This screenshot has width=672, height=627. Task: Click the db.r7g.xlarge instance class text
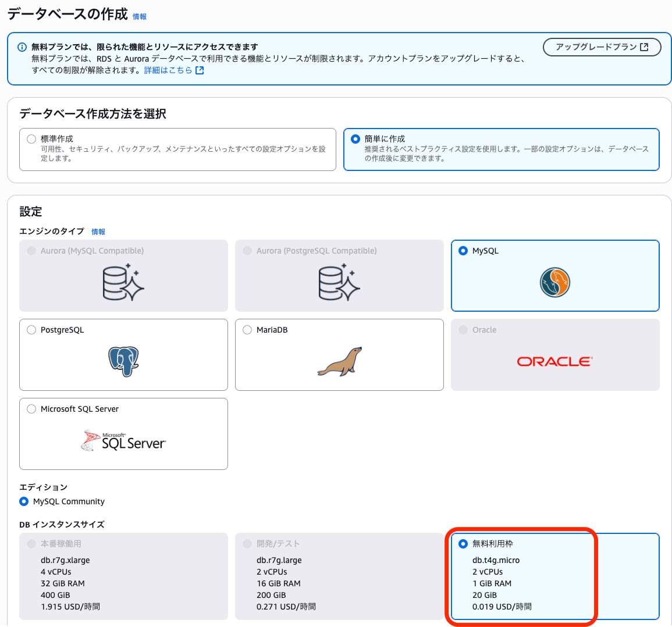click(x=65, y=560)
